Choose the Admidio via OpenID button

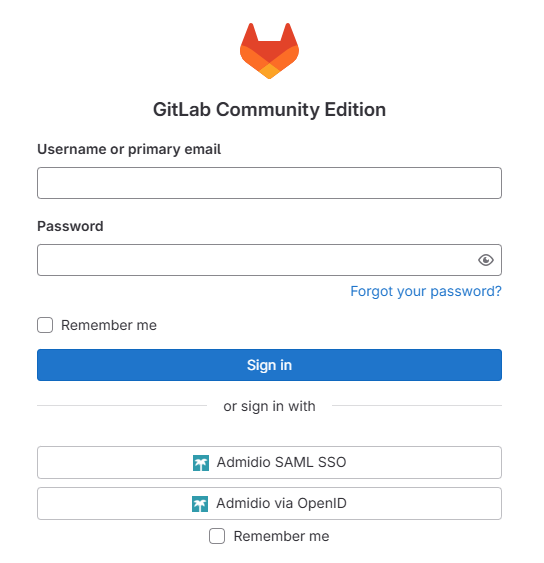click(x=269, y=503)
